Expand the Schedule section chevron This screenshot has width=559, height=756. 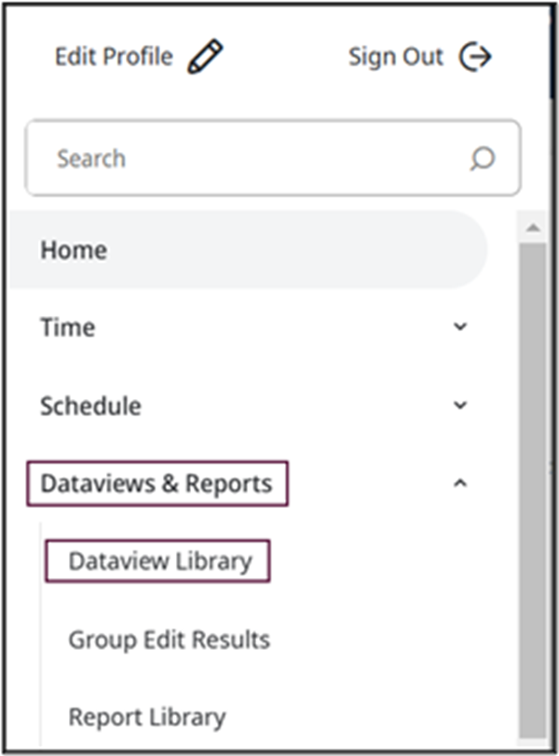pyautogui.click(x=460, y=405)
